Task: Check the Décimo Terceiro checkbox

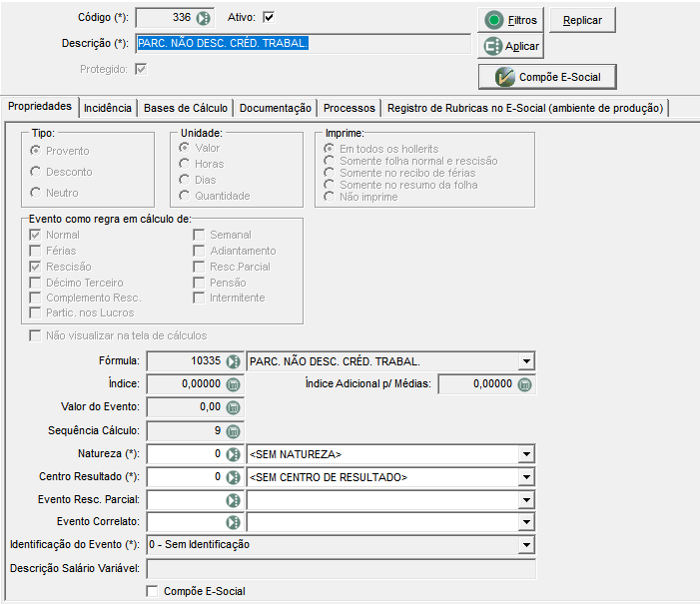Action: pos(35,283)
